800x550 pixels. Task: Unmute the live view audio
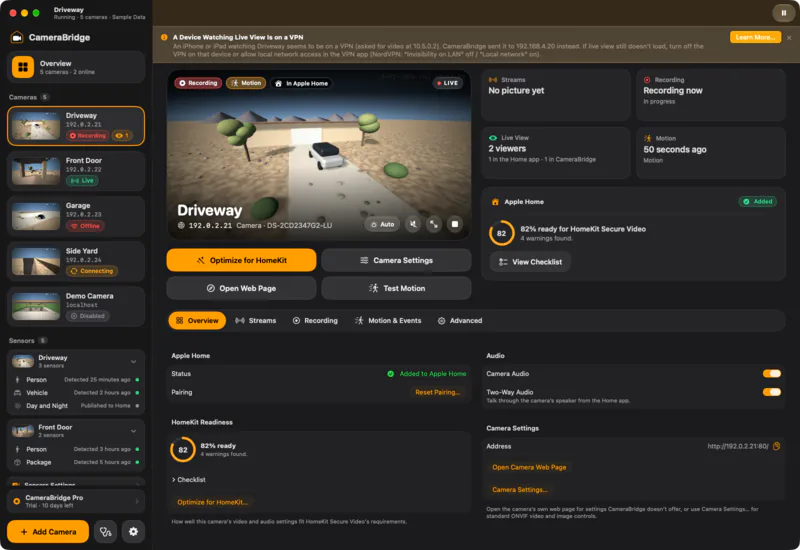(x=413, y=224)
